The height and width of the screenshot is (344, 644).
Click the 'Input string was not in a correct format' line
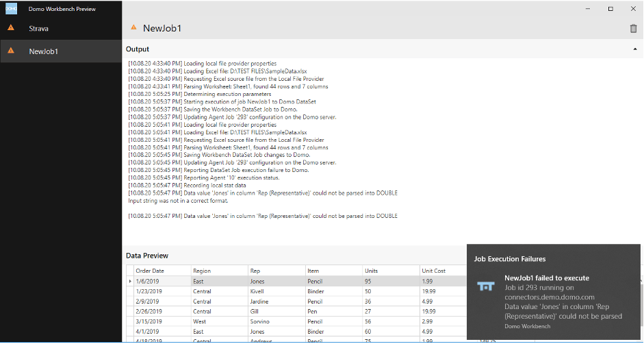[178, 201]
